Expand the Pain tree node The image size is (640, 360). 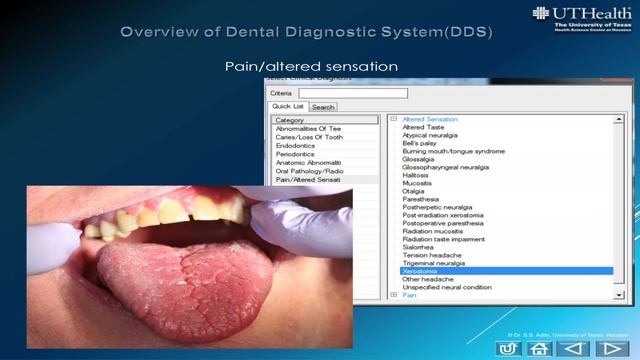pyautogui.click(x=393, y=294)
